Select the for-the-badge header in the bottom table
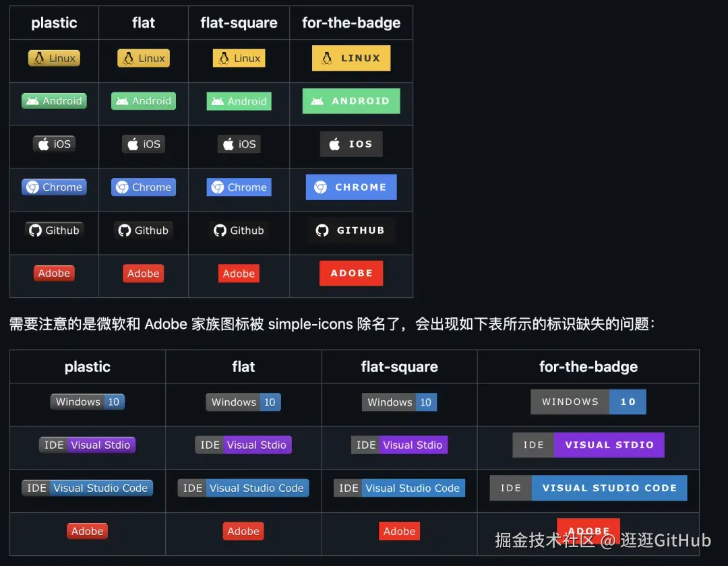728x566 pixels. click(588, 367)
